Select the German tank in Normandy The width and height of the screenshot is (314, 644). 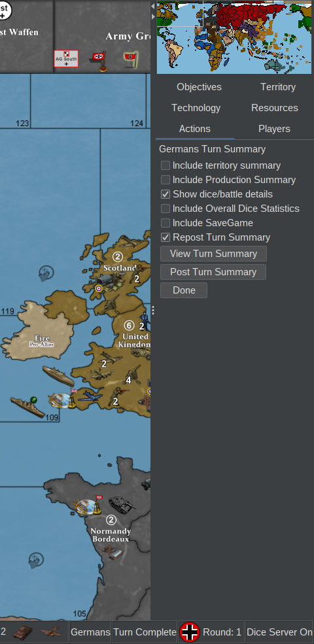122,504
